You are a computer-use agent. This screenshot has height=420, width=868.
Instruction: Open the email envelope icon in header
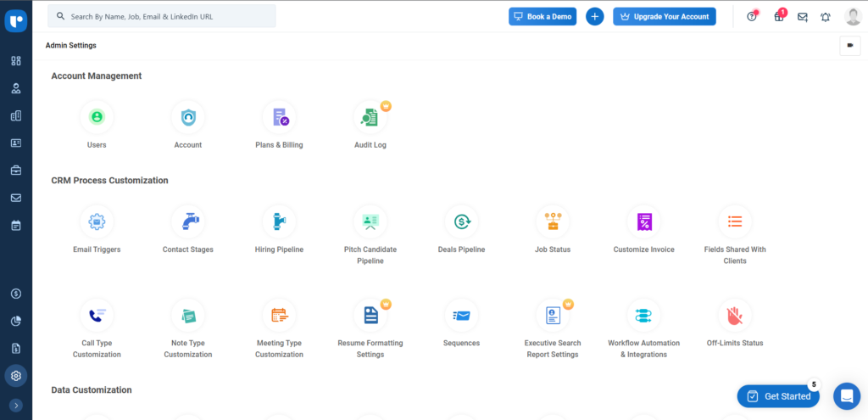(803, 17)
